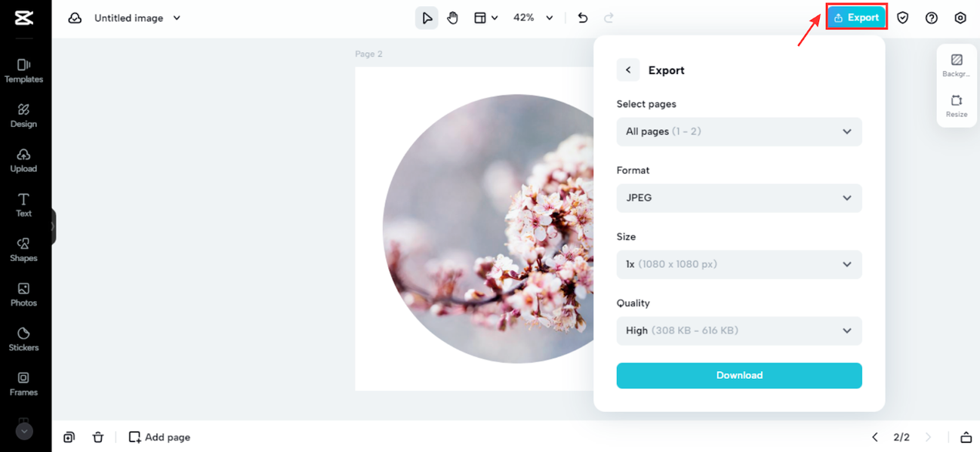This screenshot has height=452, width=980.
Task: Open the Upload panel
Action: click(24, 160)
